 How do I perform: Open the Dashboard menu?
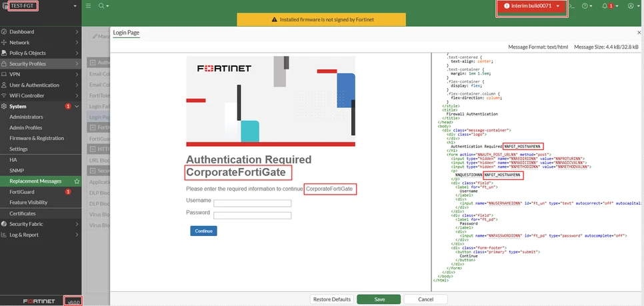[41, 31]
